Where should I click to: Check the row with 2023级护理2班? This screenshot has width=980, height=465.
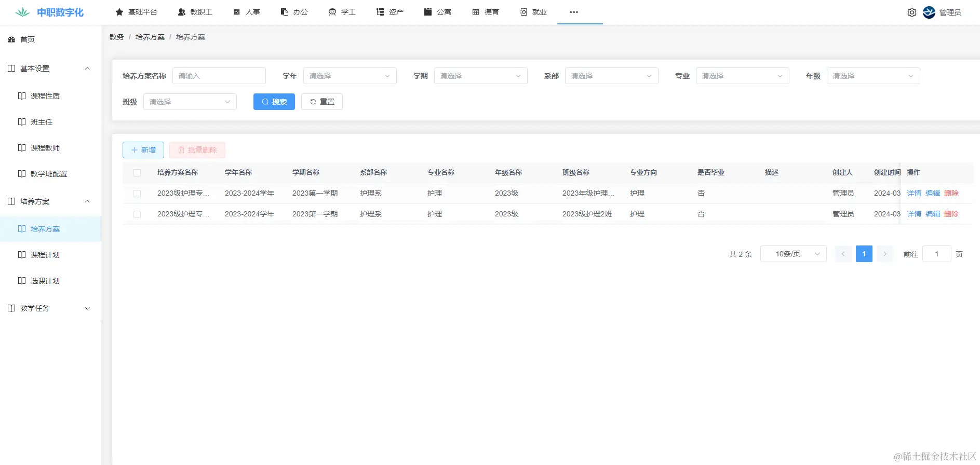coord(137,214)
